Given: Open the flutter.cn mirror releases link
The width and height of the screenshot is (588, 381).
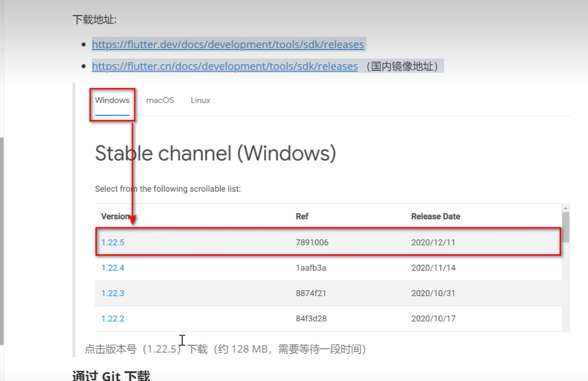Looking at the screenshot, I should click(x=224, y=66).
